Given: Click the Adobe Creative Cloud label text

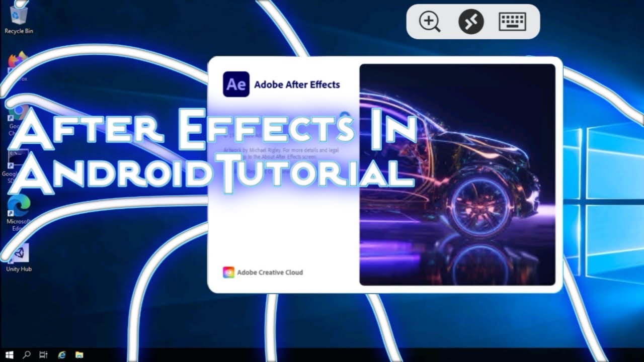Looking at the screenshot, I should [x=270, y=273].
